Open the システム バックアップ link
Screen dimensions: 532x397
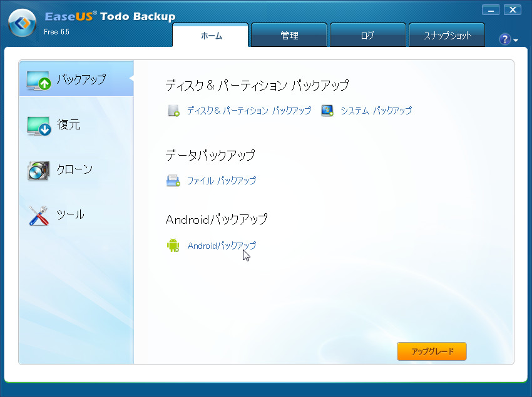(376, 110)
